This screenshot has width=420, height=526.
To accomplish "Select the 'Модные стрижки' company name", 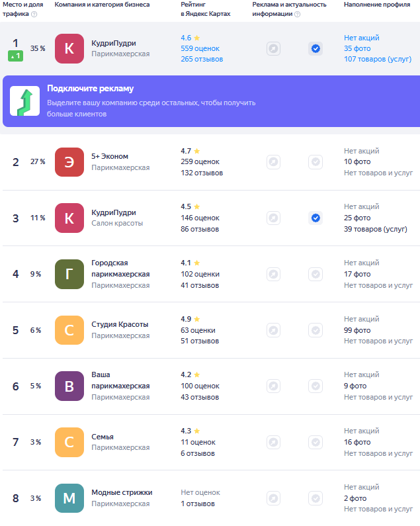I will 122,492.
